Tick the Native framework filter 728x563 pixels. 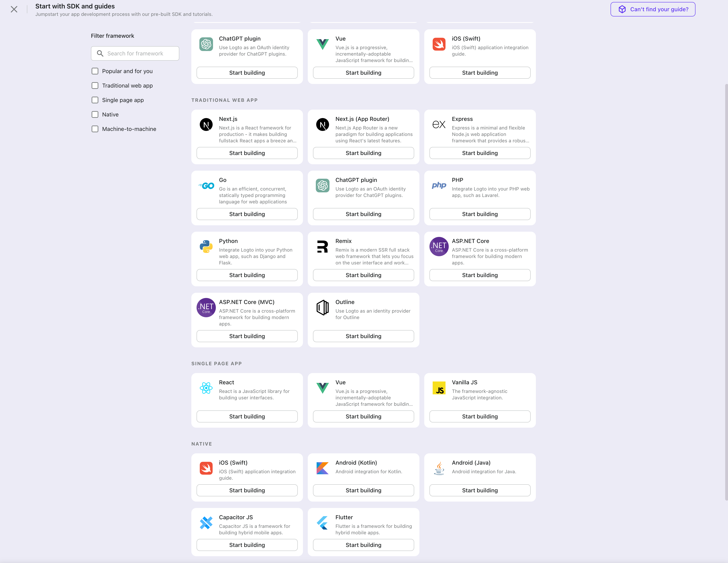pyautogui.click(x=95, y=115)
